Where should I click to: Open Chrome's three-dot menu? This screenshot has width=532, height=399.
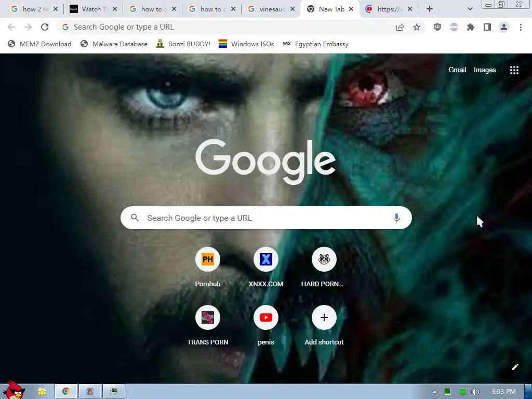521,27
